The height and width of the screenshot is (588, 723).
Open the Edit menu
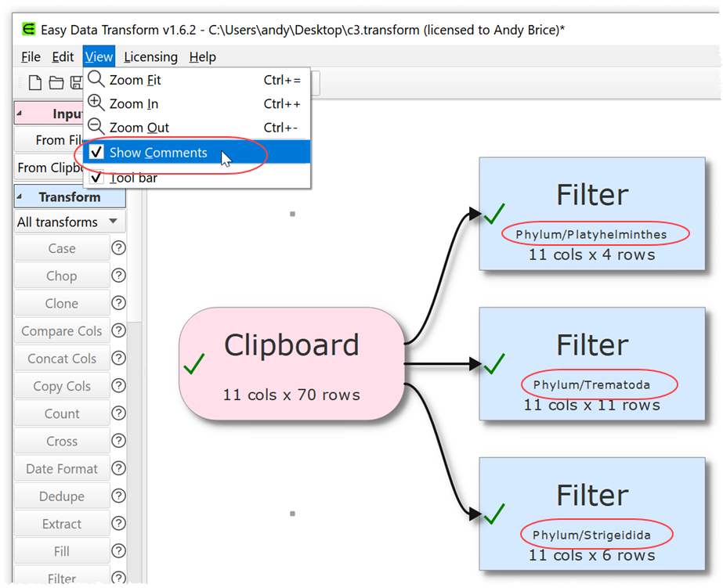pyautogui.click(x=63, y=56)
